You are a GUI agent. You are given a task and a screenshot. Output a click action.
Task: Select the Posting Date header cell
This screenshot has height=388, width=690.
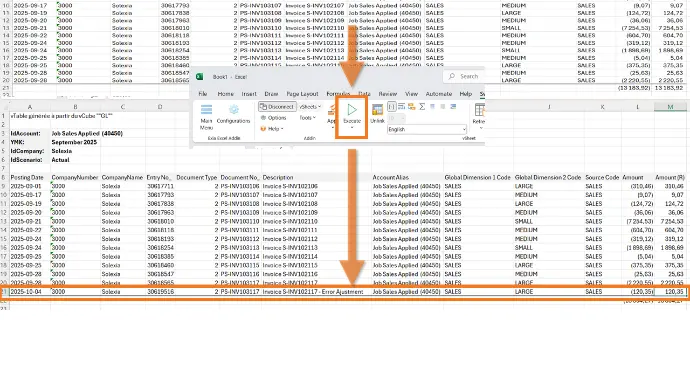[30, 177]
